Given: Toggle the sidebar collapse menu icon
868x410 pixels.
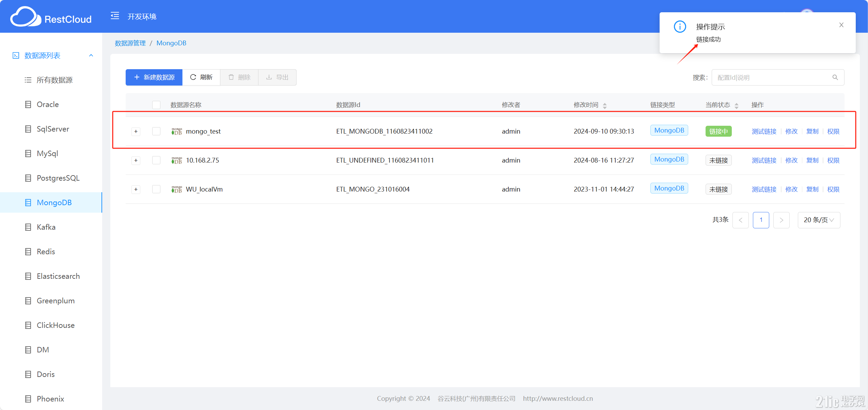Looking at the screenshot, I should (115, 16).
